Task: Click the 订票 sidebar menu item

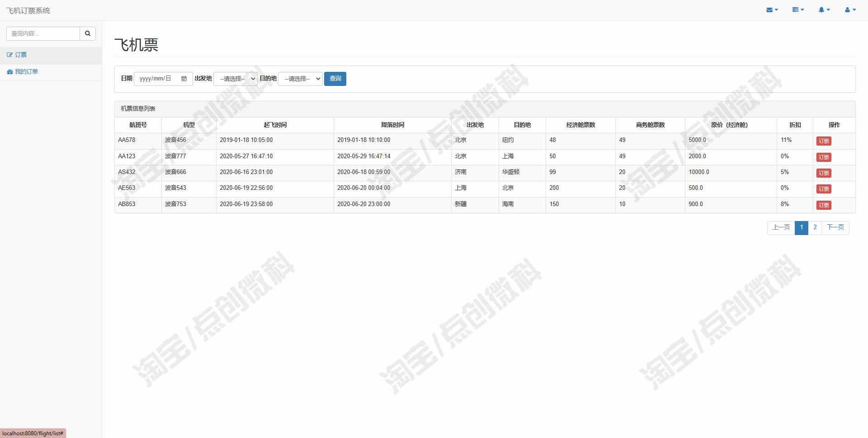Action: 51,55
